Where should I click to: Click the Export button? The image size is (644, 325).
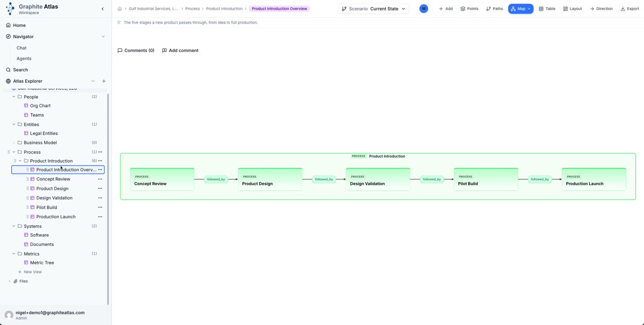coord(630,9)
